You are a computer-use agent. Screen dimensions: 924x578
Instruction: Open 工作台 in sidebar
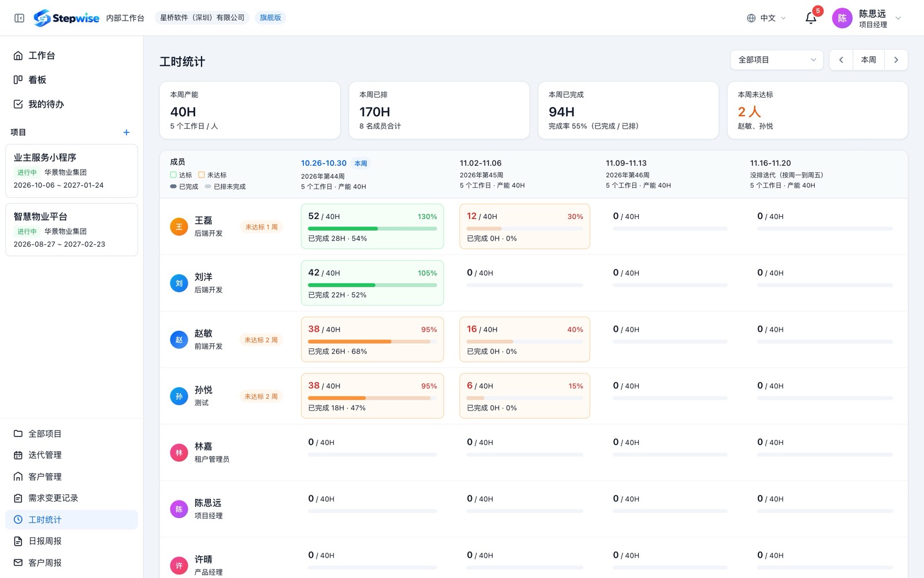pos(72,55)
